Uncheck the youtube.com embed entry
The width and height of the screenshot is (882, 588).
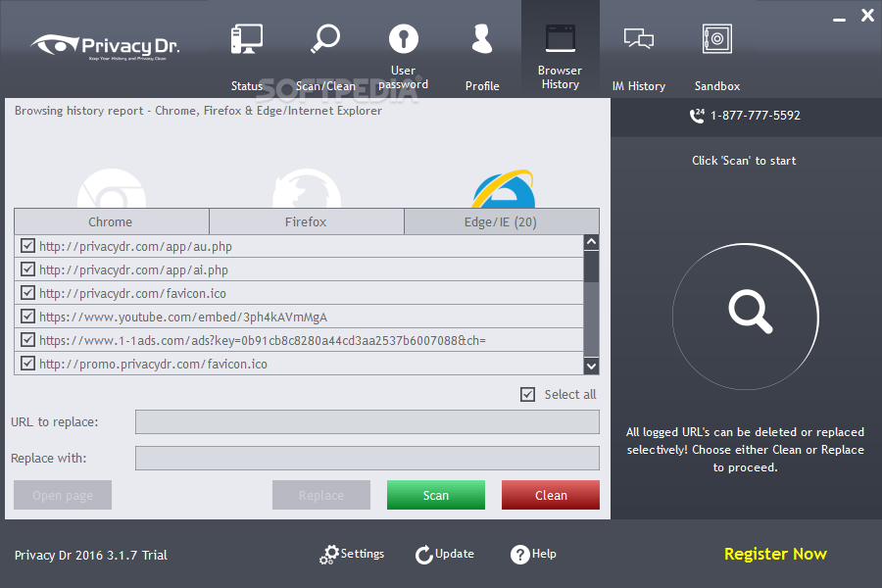tap(27, 317)
